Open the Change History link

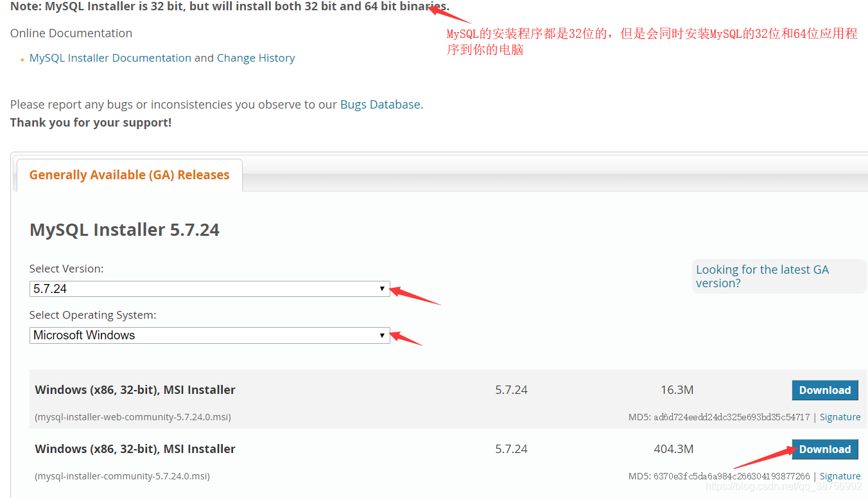click(x=256, y=58)
